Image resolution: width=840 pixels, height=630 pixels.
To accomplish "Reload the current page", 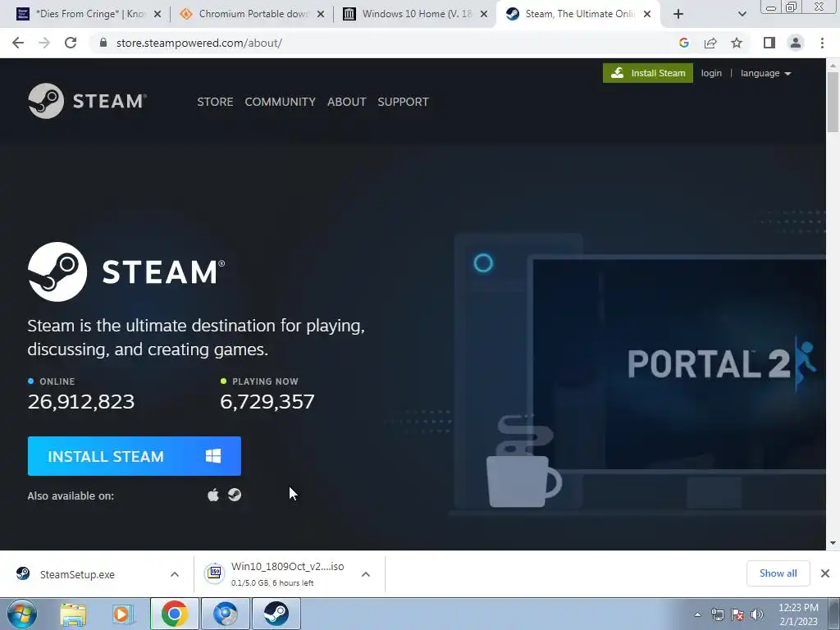I will (x=71, y=43).
